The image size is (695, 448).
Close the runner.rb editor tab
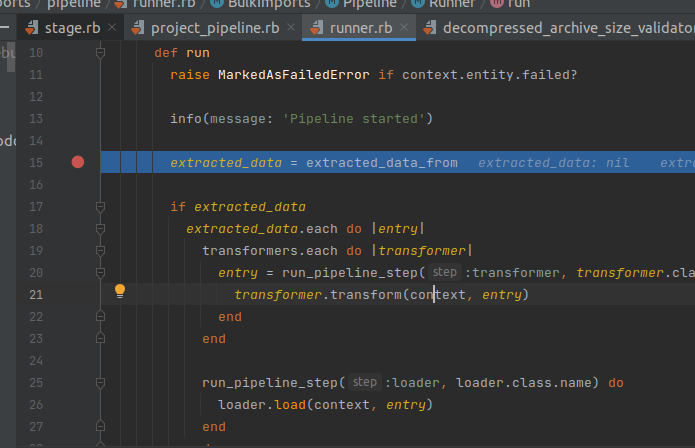pyautogui.click(x=406, y=28)
